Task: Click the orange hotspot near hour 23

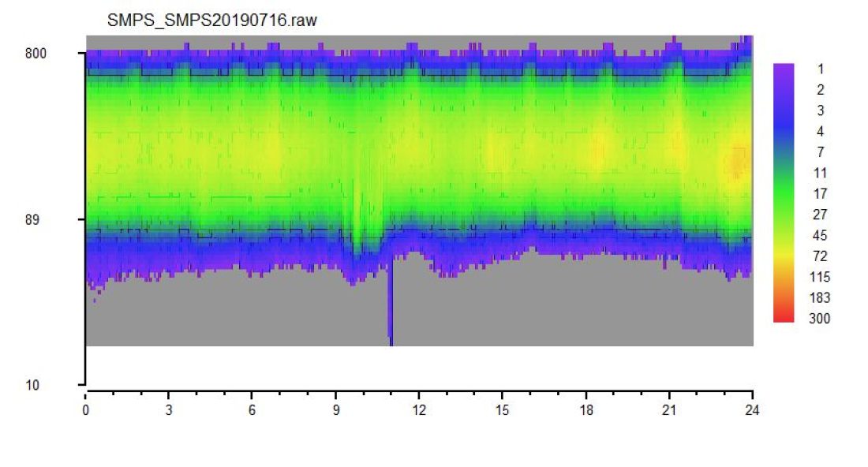Action: [x=738, y=163]
